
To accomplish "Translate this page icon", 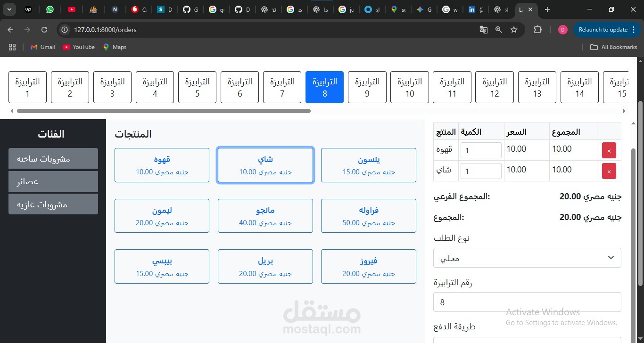I will 483,30.
